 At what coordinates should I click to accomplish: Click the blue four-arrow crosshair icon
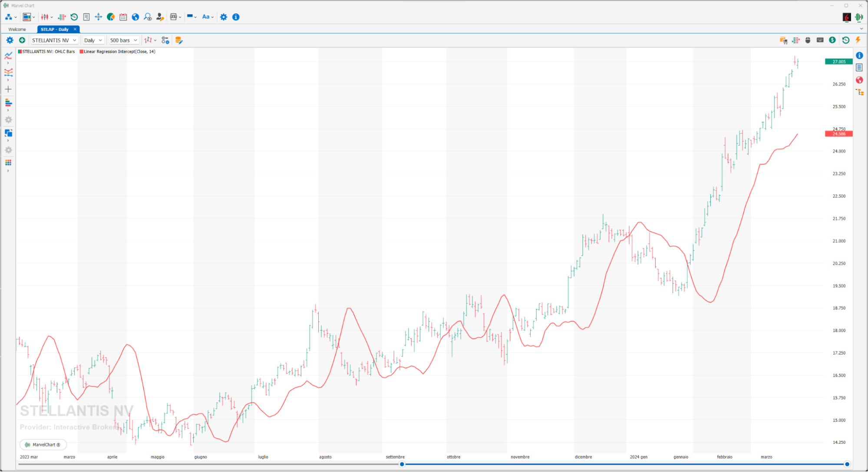click(x=99, y=17)
